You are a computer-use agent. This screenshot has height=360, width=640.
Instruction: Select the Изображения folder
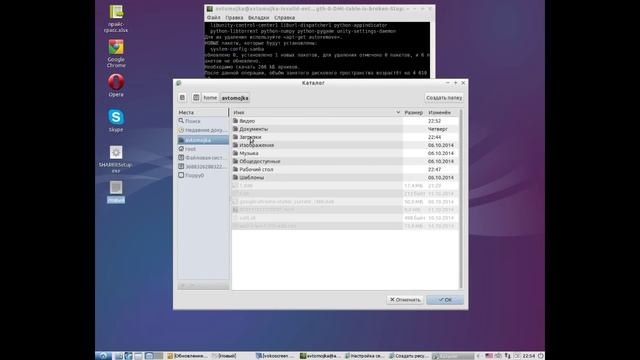pyautogui.click(x=345, y=145)
